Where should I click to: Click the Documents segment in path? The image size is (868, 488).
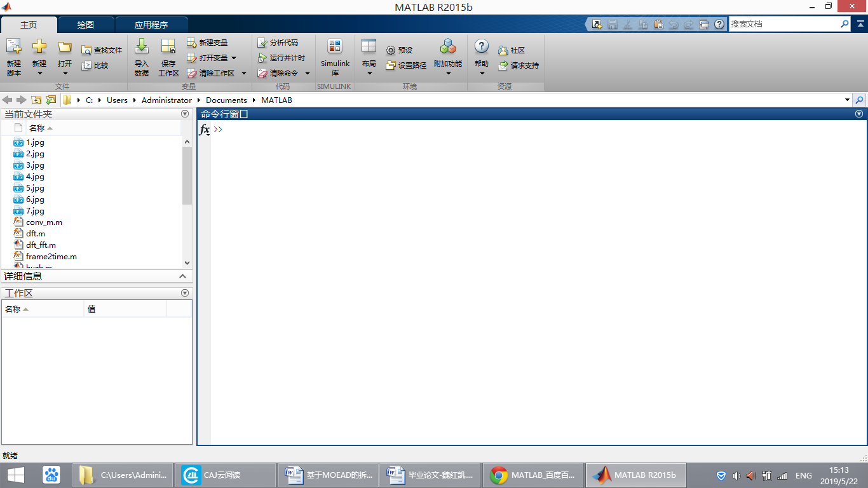[x=226, y=100]
